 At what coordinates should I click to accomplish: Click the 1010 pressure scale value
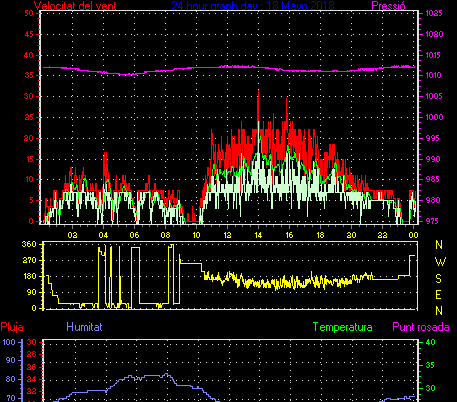click(434, 75)
